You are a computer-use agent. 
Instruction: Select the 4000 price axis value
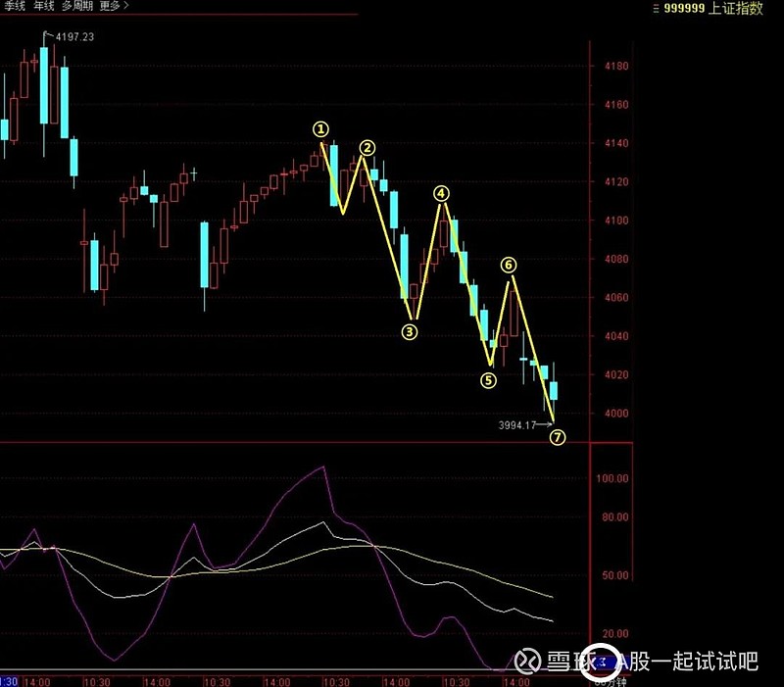click(x=616, y=414)
